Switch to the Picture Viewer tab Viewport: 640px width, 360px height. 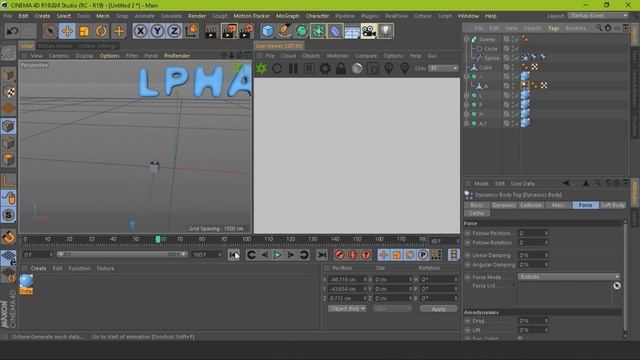tap(55, 46)
